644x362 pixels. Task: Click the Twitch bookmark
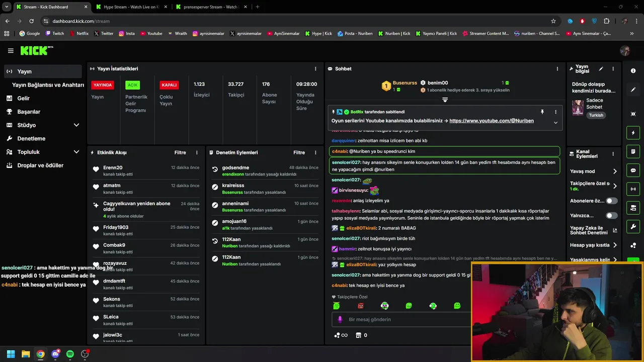55,34
